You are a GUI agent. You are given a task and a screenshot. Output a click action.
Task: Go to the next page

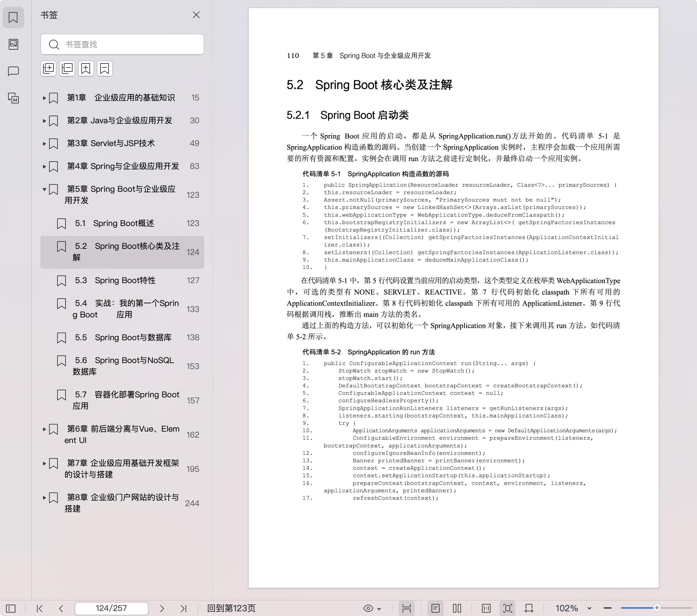coord(162,609)
